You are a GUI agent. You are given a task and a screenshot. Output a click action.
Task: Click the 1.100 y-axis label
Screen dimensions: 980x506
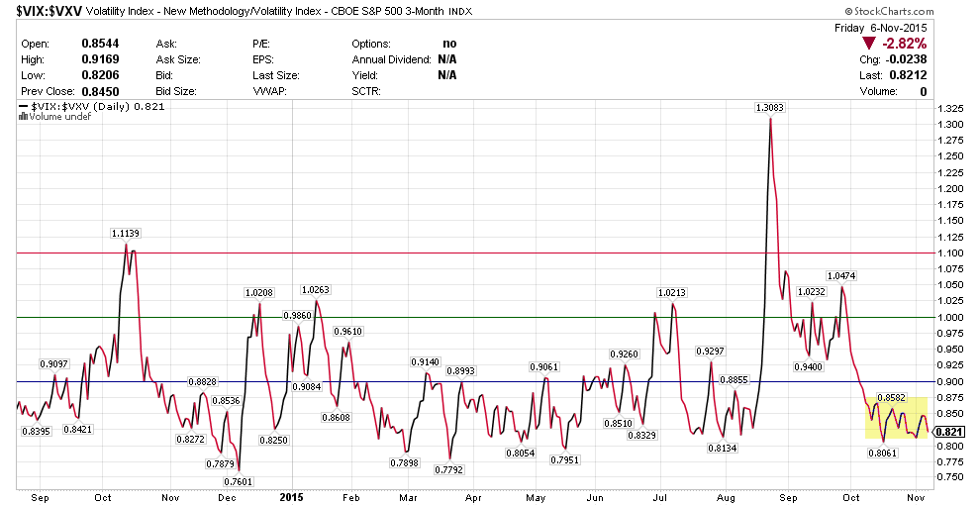tap(950, 253)
